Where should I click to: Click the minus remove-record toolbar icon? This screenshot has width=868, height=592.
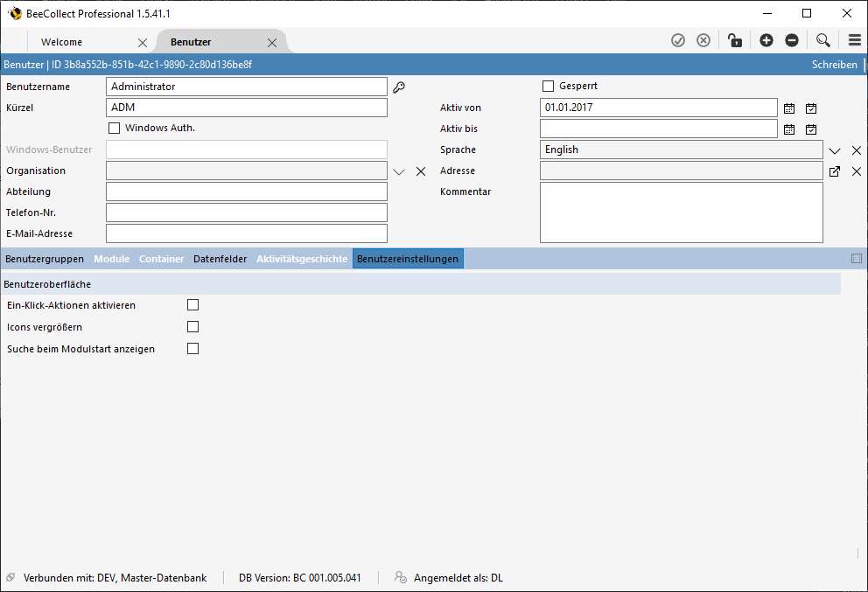coord(792,40)
